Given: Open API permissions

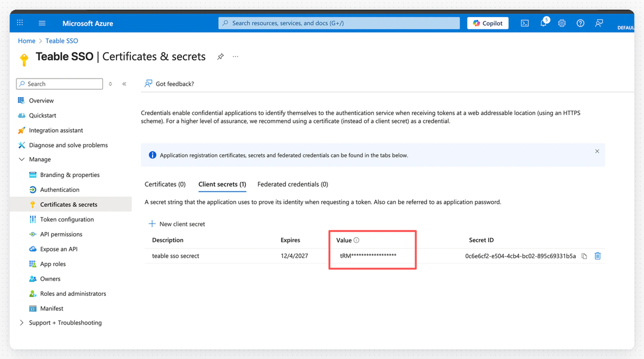Looking at the screenshot, I should [x=61, y=234].
